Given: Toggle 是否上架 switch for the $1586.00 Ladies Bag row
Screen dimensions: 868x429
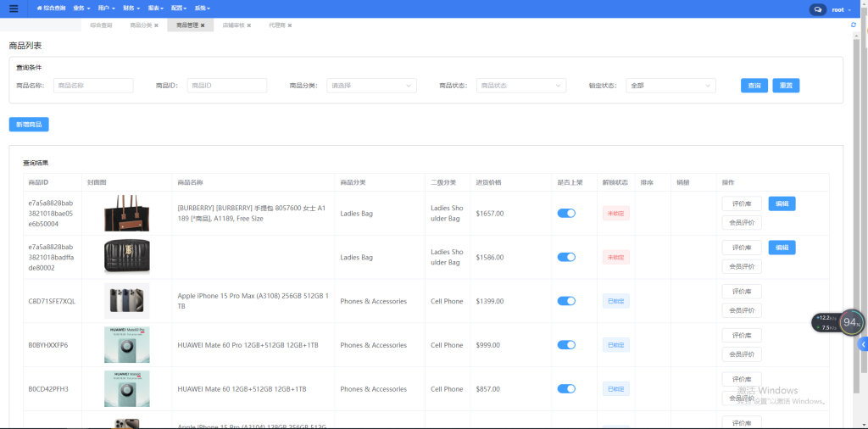Looking at the screenshot, I should click(566, 257).
